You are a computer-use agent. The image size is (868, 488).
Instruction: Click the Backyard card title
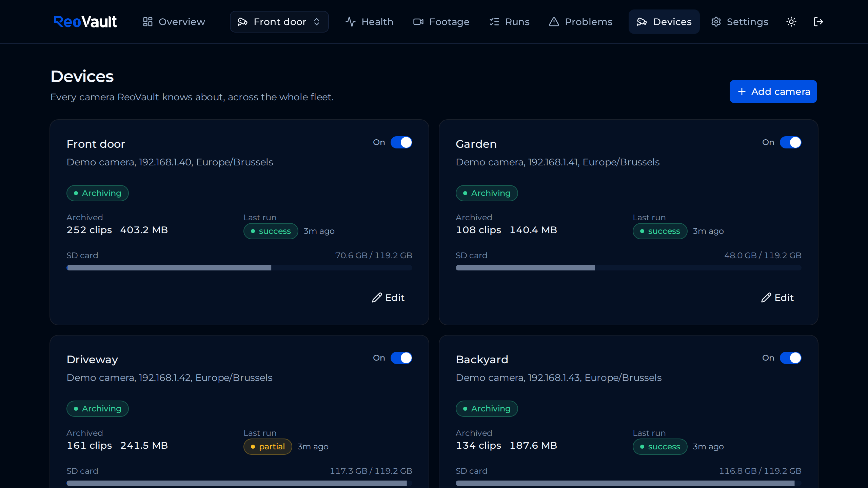click(482, 359)
